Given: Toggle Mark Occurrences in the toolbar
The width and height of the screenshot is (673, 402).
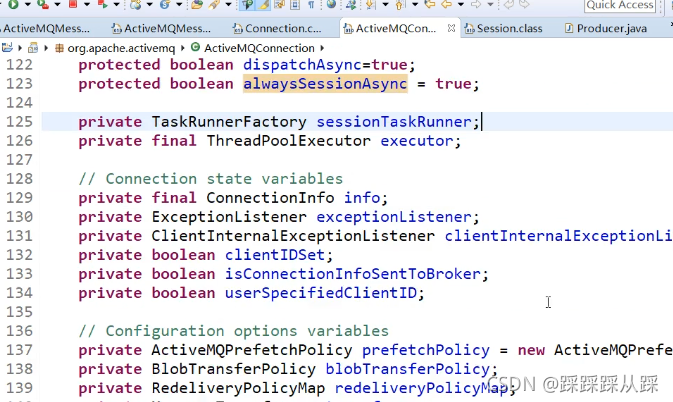Looking at the screenshot, I should click(x=264, y=5).
